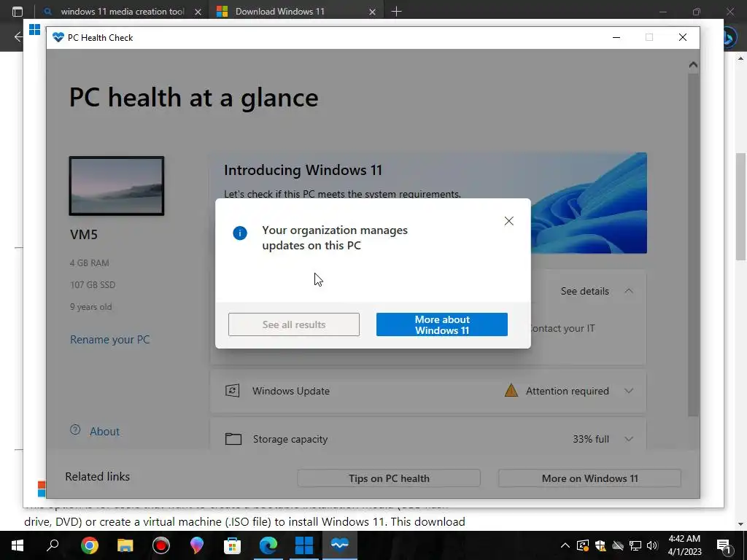Click the Windows Security tray icon

click(600, 545)
